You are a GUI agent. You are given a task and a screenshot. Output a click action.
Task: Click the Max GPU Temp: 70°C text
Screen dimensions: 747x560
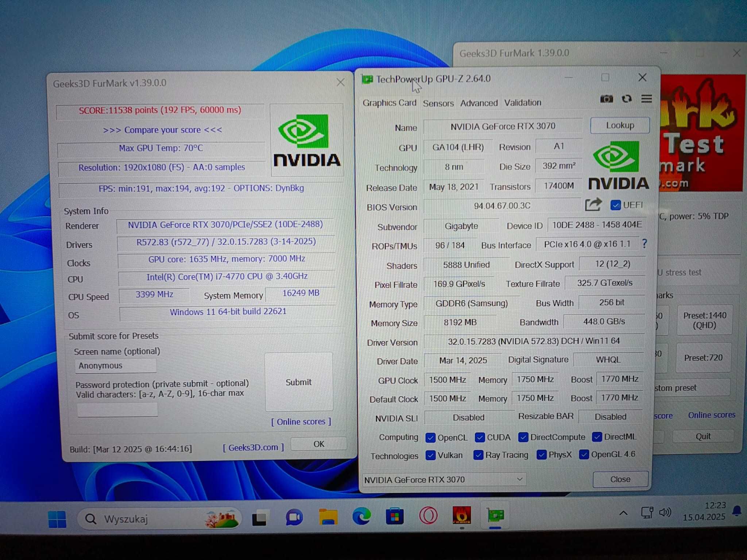click(161, 148)
